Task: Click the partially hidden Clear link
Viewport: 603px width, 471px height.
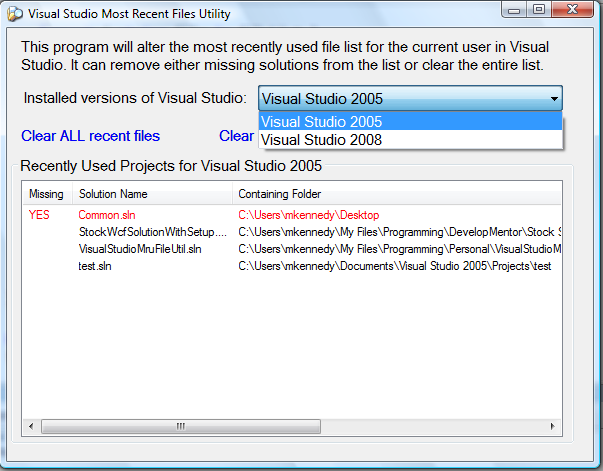Action: [236, 136]
